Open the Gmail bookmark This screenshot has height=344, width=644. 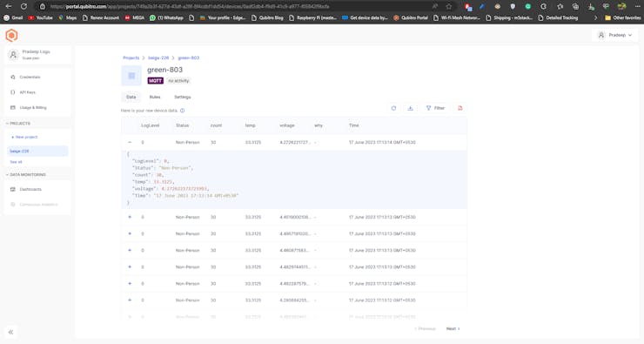[13, 18]
